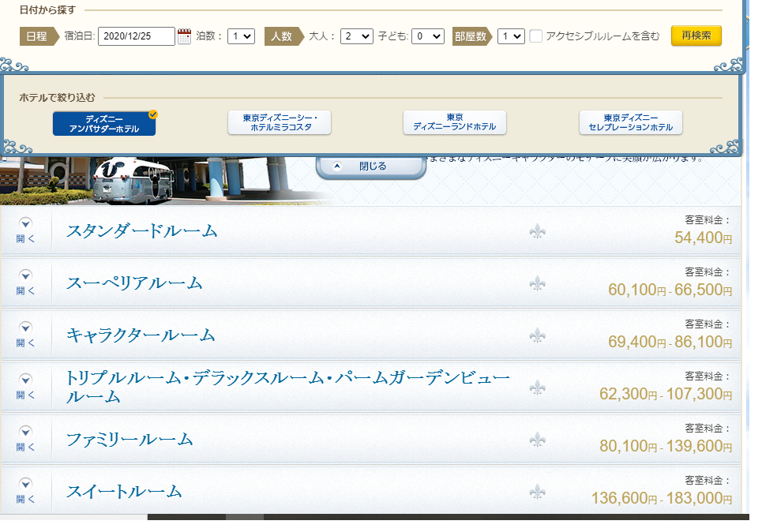Open the 部屋数 room count dropdown
Screen dimensions: 777x532
pos(511,36)
